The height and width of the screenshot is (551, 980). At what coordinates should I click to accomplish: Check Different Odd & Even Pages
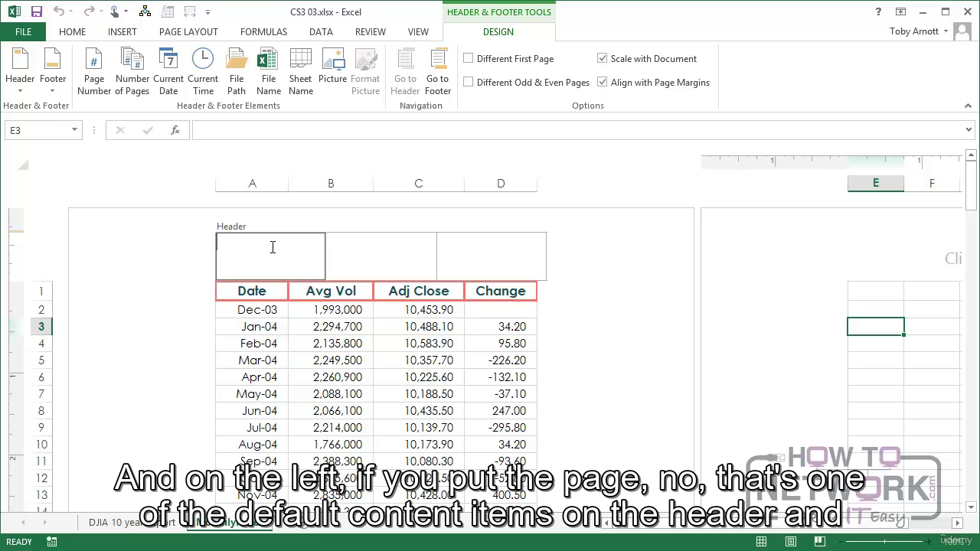pyautogui.click(x=469, y=83)
